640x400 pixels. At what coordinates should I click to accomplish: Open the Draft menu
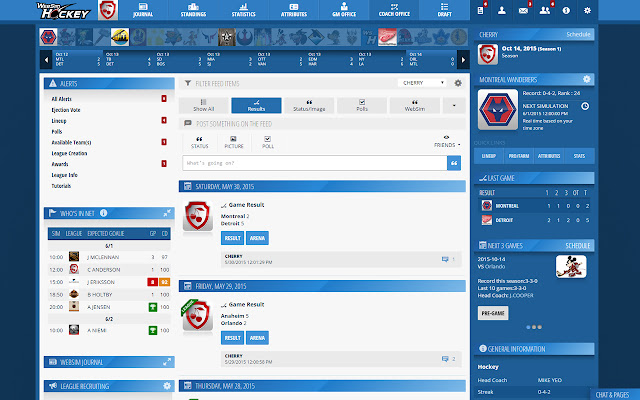[444, 10]
